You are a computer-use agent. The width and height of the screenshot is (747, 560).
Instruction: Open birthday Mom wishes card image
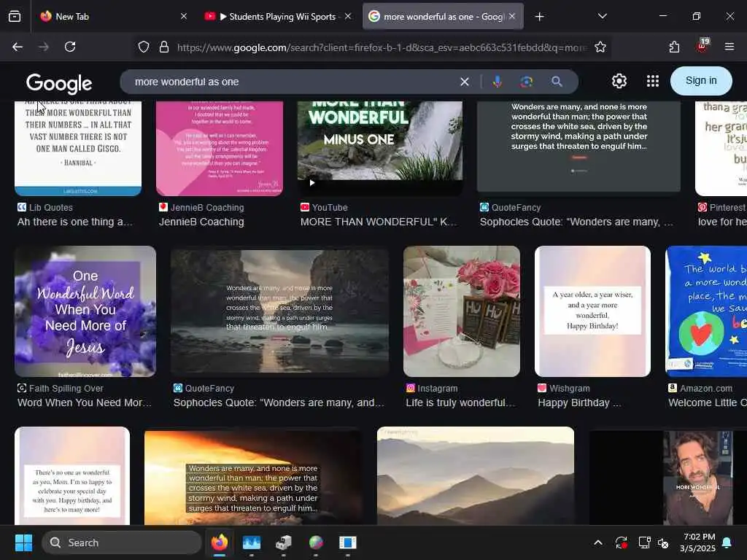(72, 475)
